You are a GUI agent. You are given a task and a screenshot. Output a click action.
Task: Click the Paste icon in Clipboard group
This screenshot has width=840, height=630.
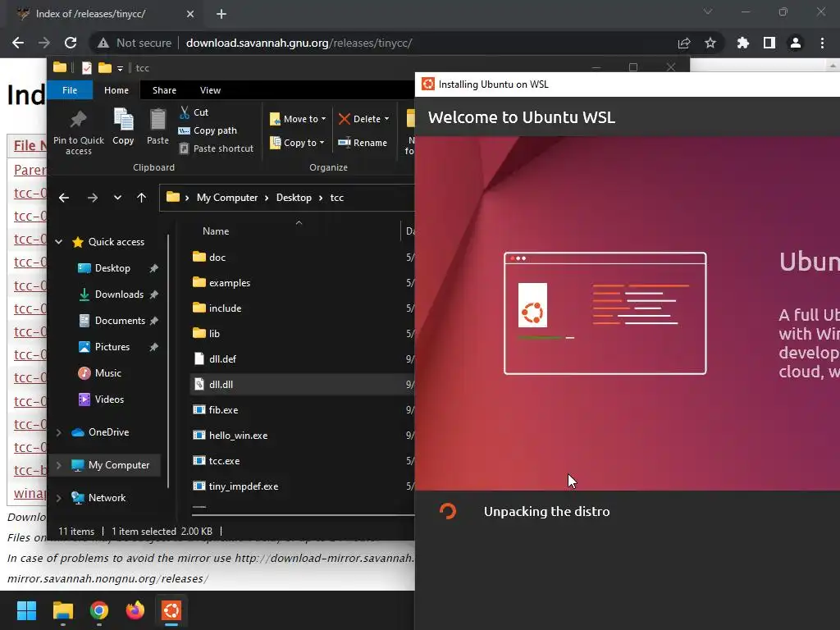coord(157,126)
